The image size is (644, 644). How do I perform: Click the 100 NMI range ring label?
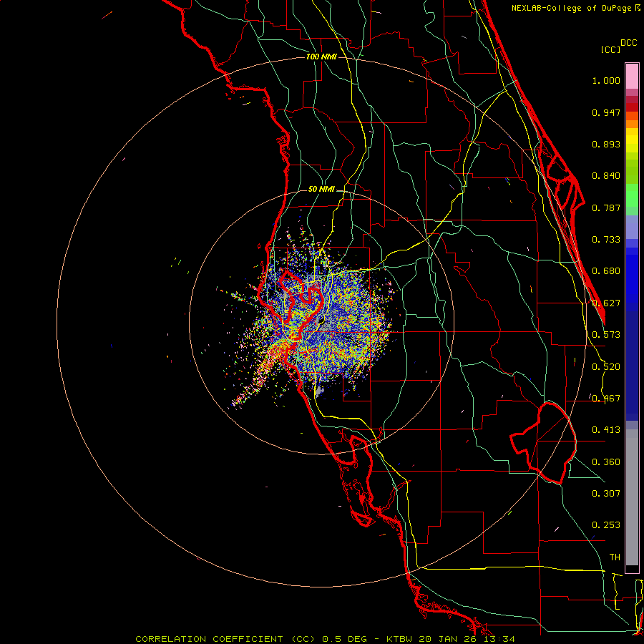[321, 57]
